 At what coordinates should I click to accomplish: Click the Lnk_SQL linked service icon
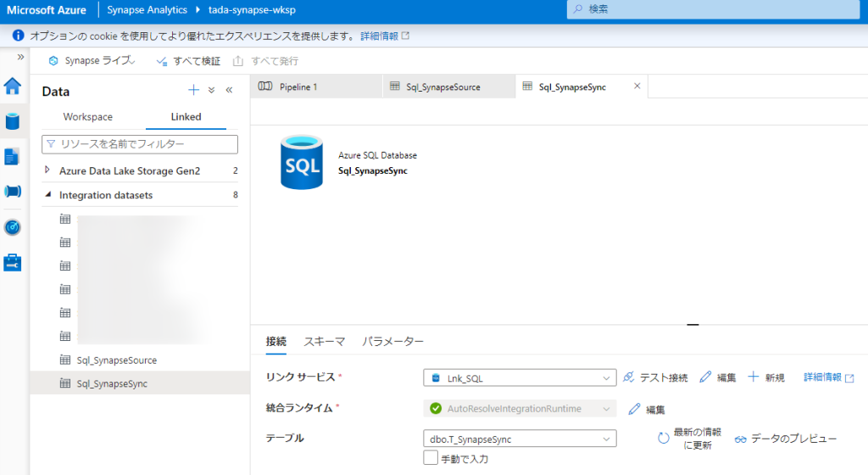click(437, 378)
